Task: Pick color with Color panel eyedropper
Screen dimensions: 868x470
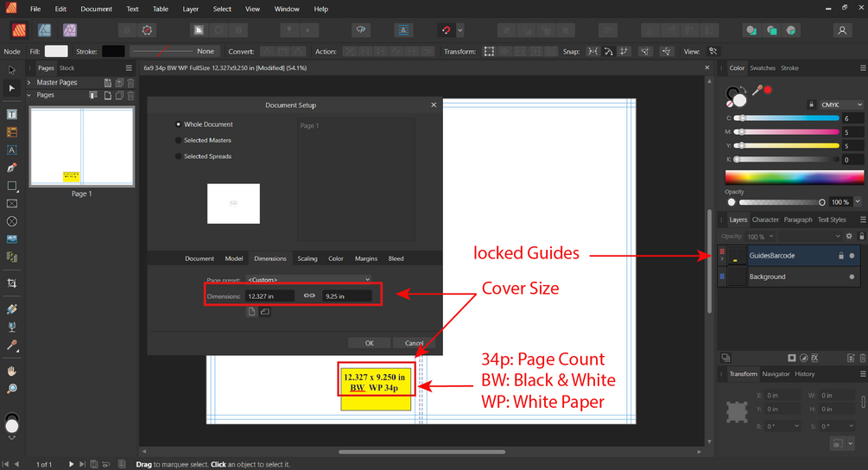Action: (x=757, y=90)
